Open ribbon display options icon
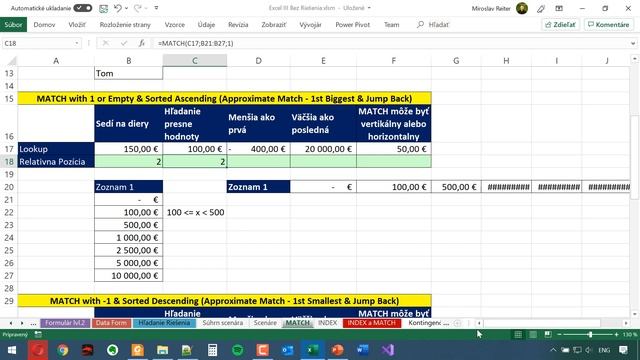640x360 pixels. (x=559, y=8)
